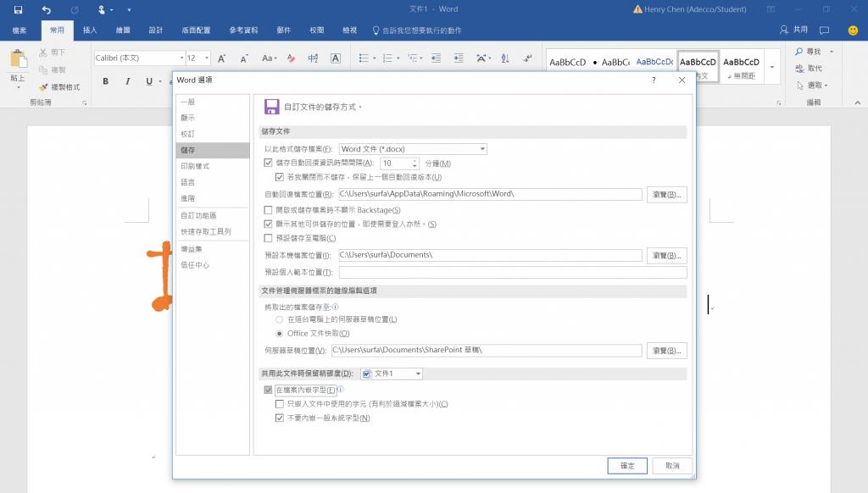The width and height of the screenshot is (868, 493).
Task: Open the bulleted list icon
Action: click(364, 58)
